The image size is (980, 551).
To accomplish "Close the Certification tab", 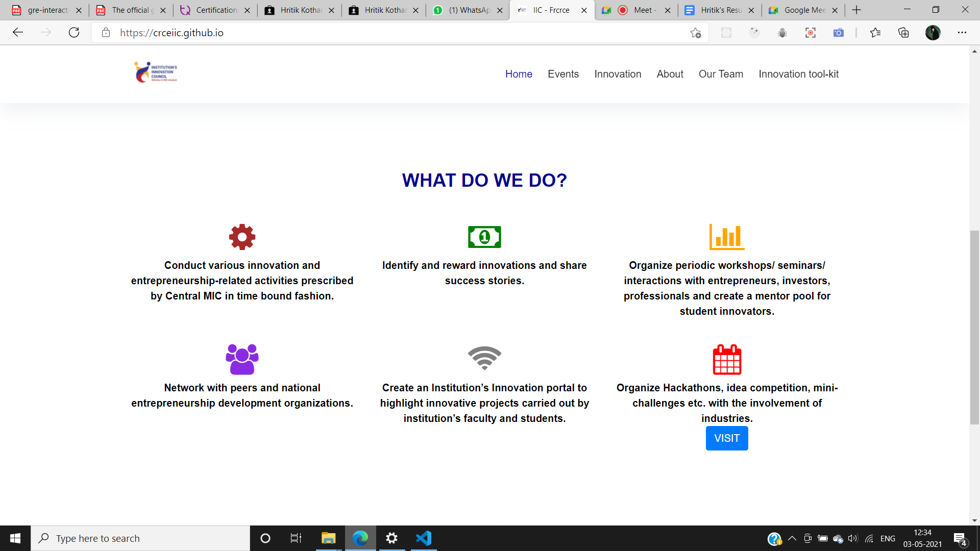I will pos(247,10).
